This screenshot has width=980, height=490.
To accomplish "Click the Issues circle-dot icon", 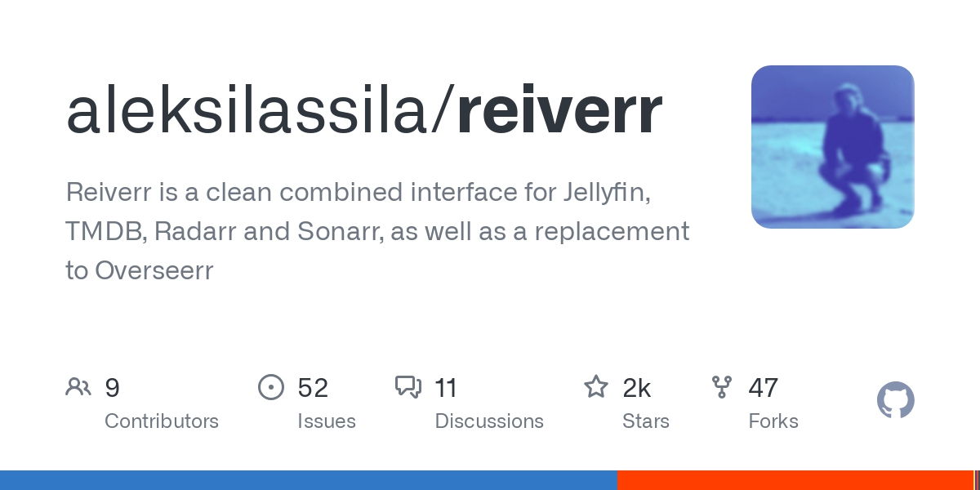I will point(270,387).
